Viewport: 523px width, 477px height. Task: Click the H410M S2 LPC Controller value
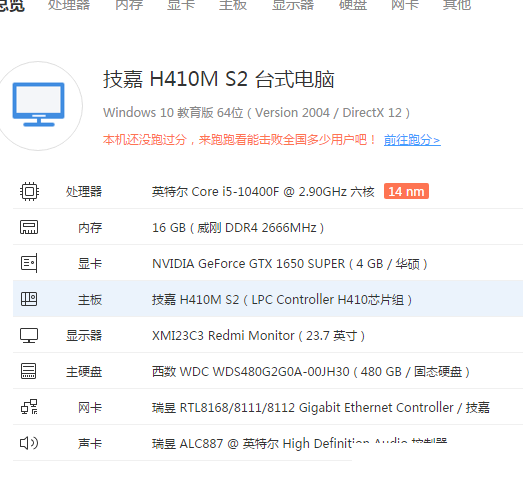click(282, 300)
